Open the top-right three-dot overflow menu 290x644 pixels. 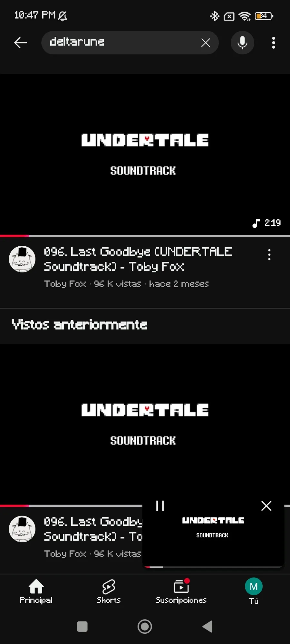[x=274, y=43]
